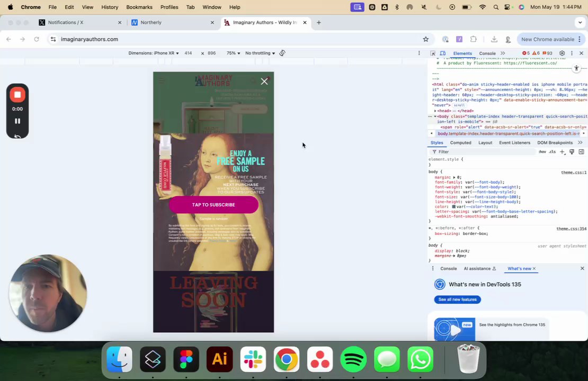Viewport: 588px width, 381px height.
Task: Click the red errors count badge
Action: (x=526, y=53)
